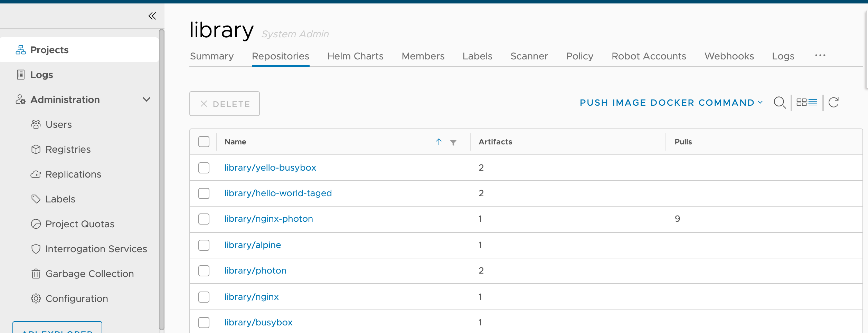Viewport: 868px width, 333px height.
Task: Go to the Members tab
Action: [423, 56]
